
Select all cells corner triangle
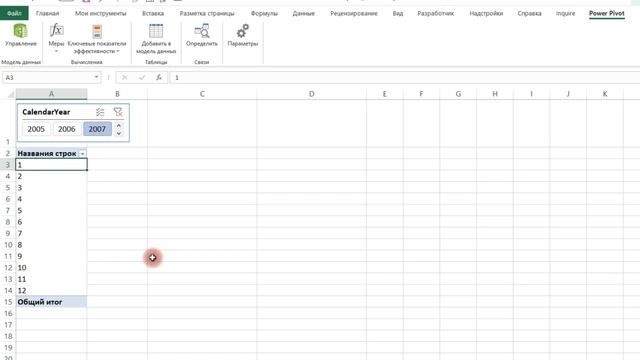click(11, 94)
